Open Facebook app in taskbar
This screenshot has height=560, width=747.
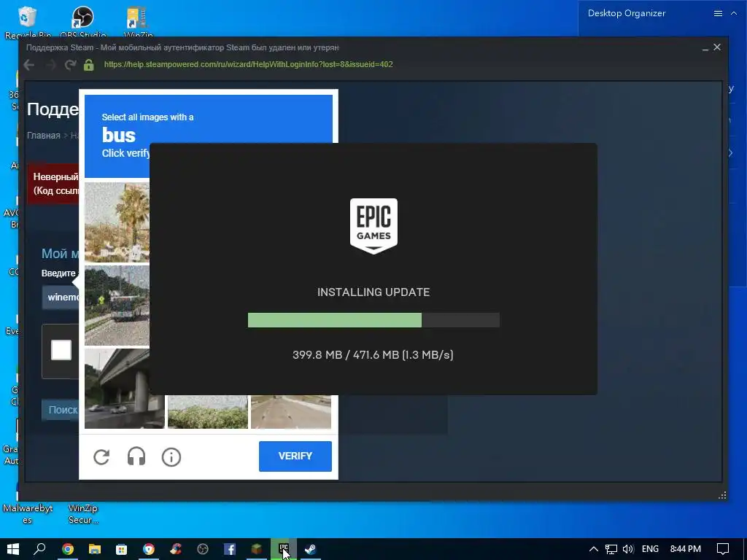click(x=230, y=549)
